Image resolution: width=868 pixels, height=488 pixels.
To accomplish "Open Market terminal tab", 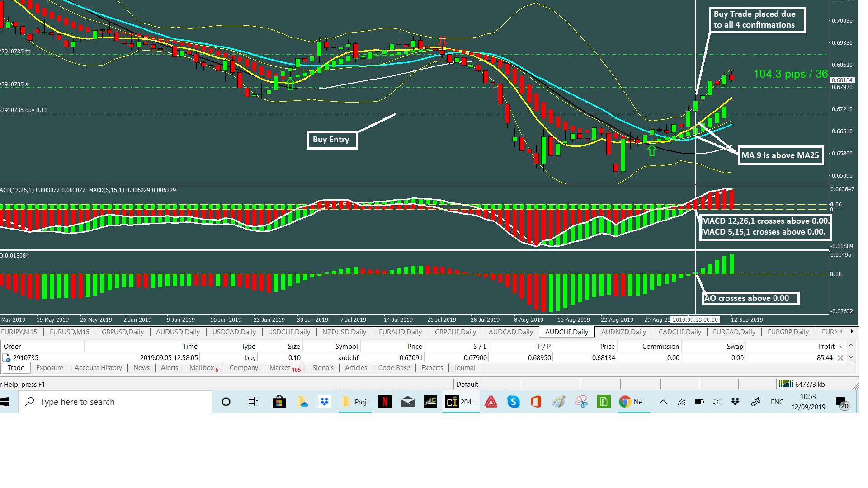I will 285,368.
